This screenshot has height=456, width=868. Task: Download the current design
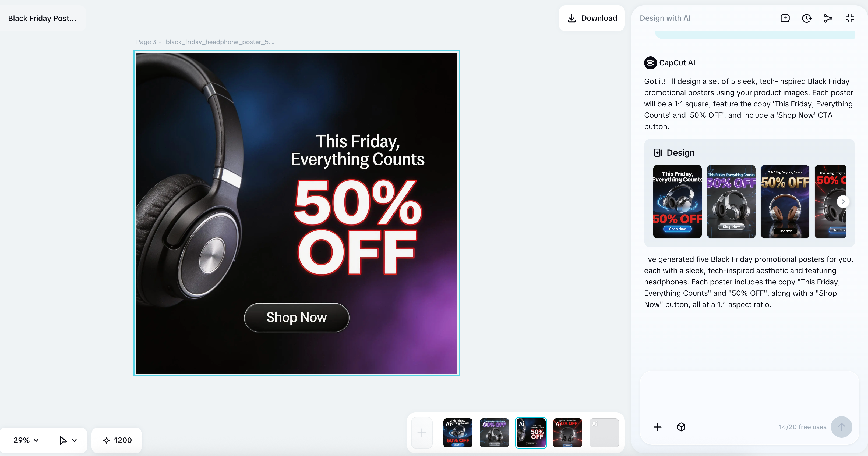(592, 18)
